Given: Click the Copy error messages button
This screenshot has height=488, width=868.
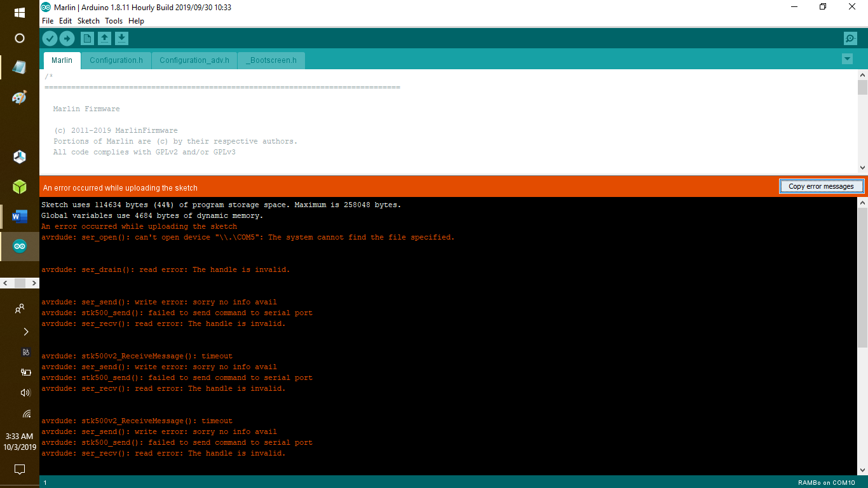Looking at the screenshot, I should coord(821,186).
